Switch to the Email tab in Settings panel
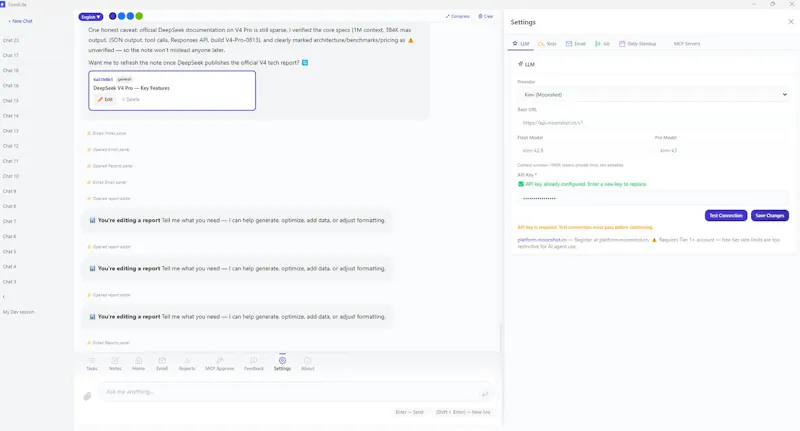 point(576,44)
